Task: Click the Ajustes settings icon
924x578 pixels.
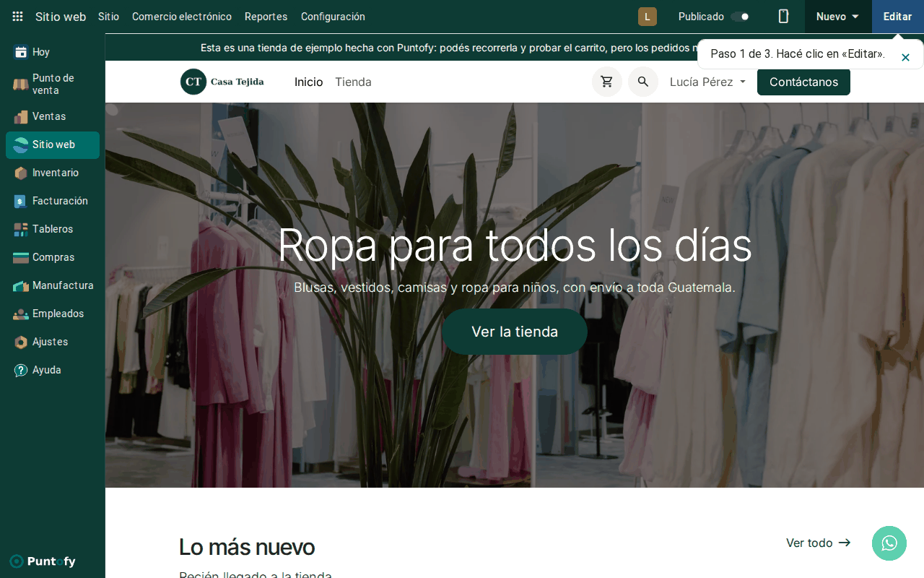Action: (x=21, y=342)
